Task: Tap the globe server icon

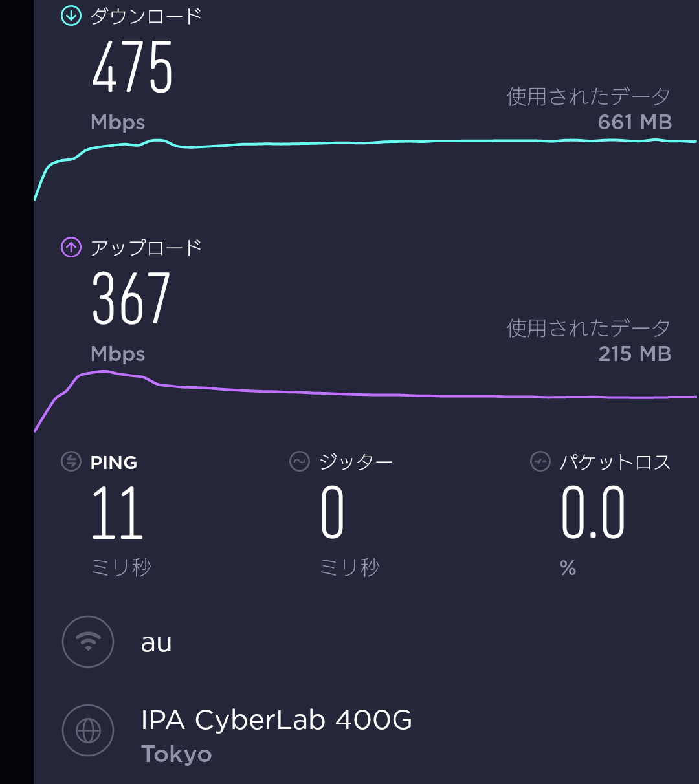Action: pos(88,730)
